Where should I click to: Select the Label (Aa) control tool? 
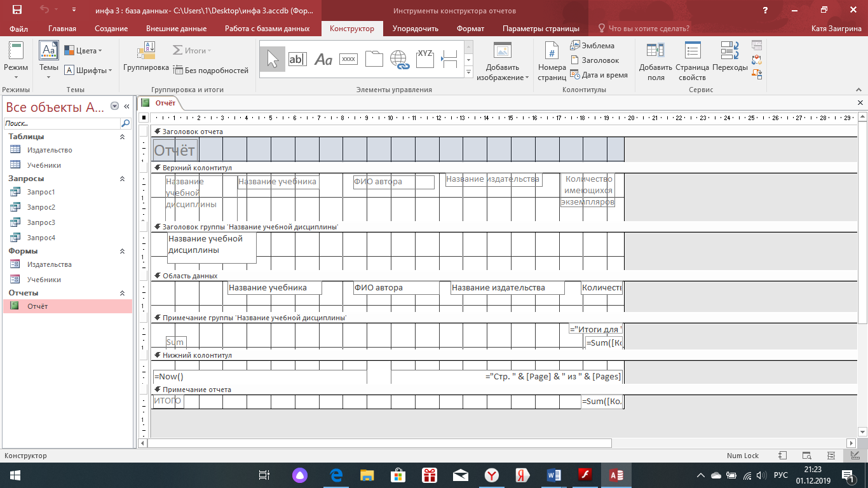[323, 59]
